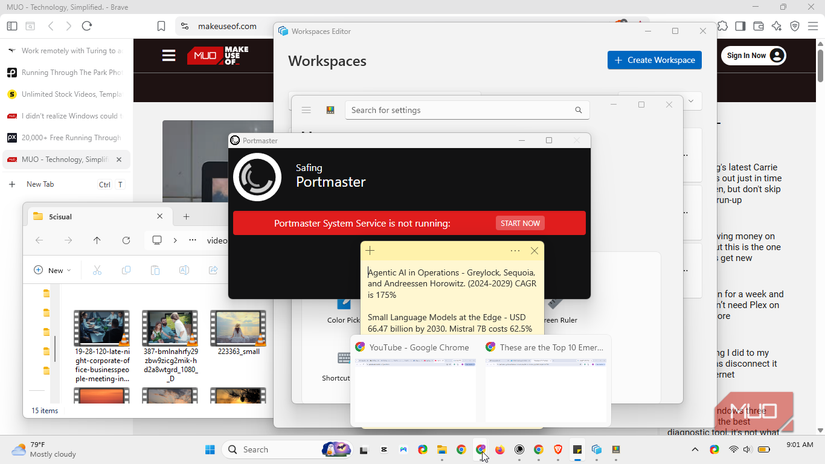Select YouTube - Google Chrome window preview
Image resolution: width=825 pixels, height=464 pixels.
pyautogui.click(x=415, y=383)
